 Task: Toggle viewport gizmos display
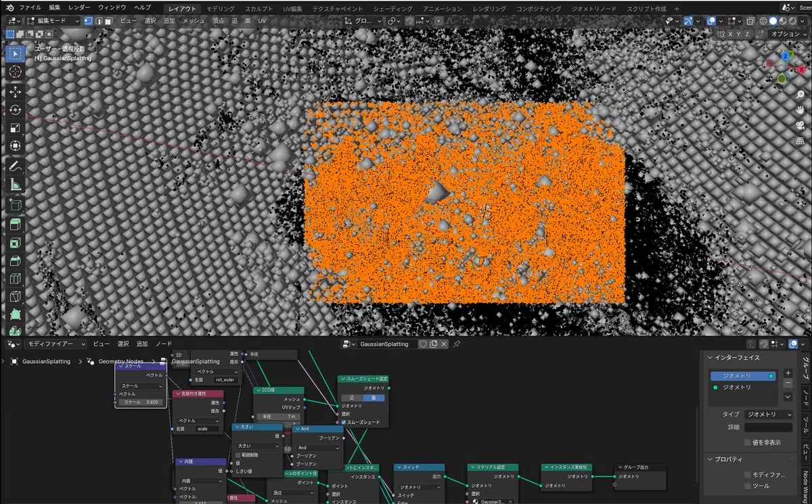(x=688, y=21)
